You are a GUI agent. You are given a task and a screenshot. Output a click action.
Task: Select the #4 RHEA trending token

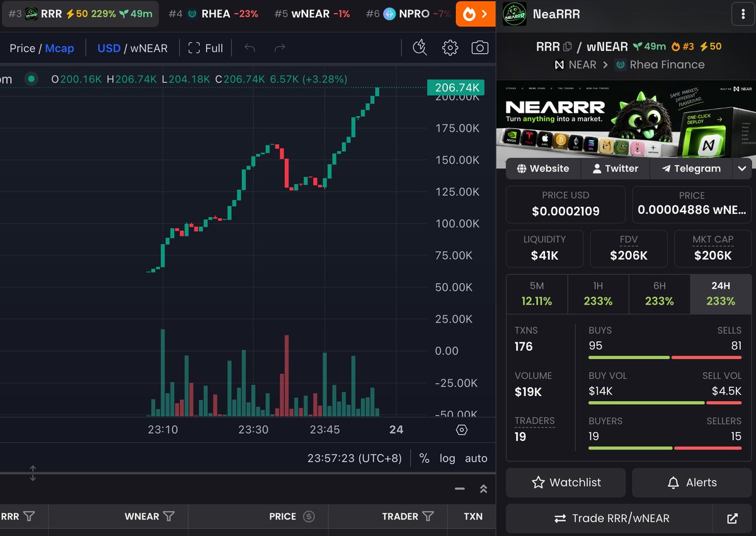pyautogui.click(x=214, y=14)
